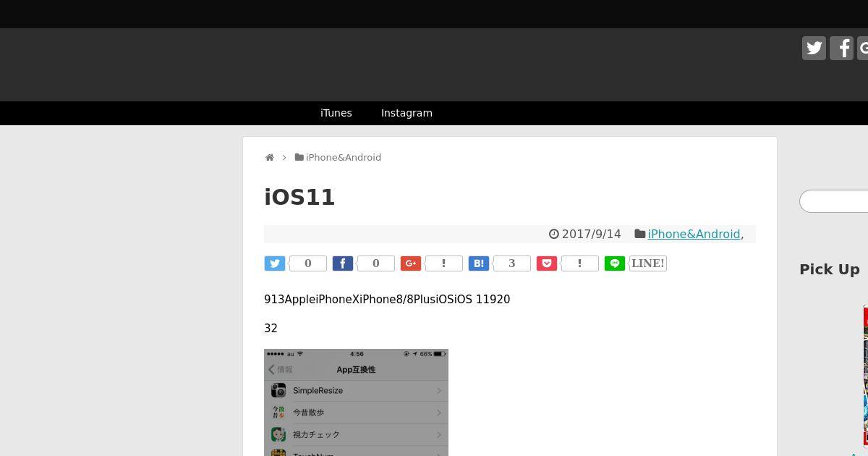
Task: Open iPhone&Android category link beside date
Action: (x=694, y=234)
